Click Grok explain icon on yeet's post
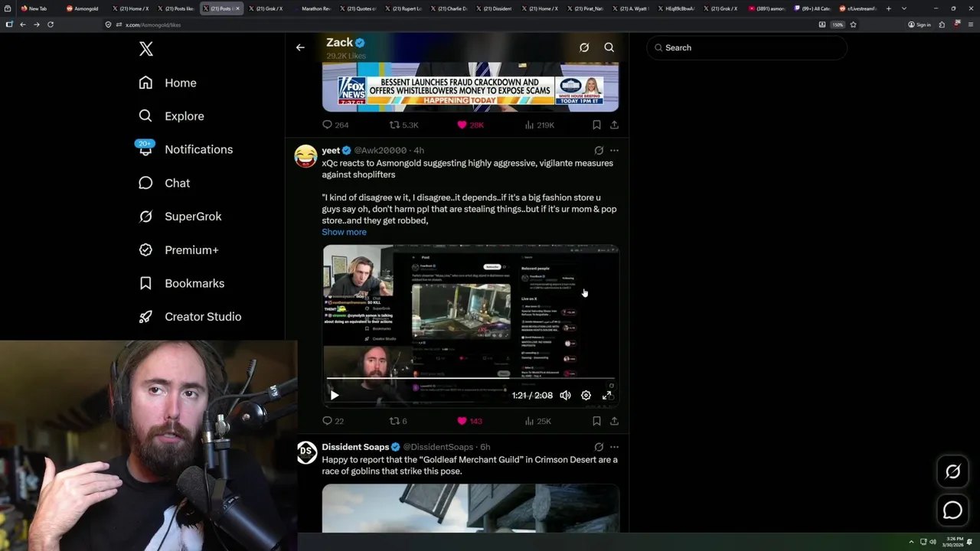980x551 pixels. [599, 151]
